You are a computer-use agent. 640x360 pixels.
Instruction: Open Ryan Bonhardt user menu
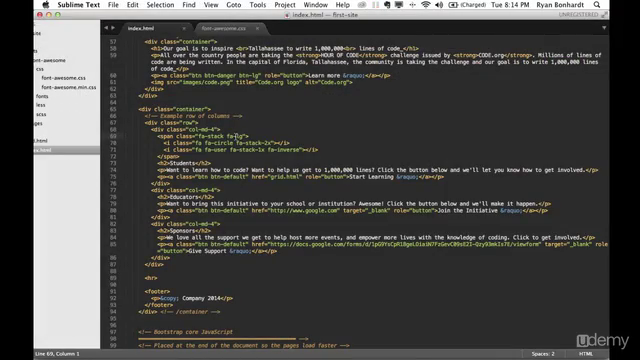(x=560, y=5)
